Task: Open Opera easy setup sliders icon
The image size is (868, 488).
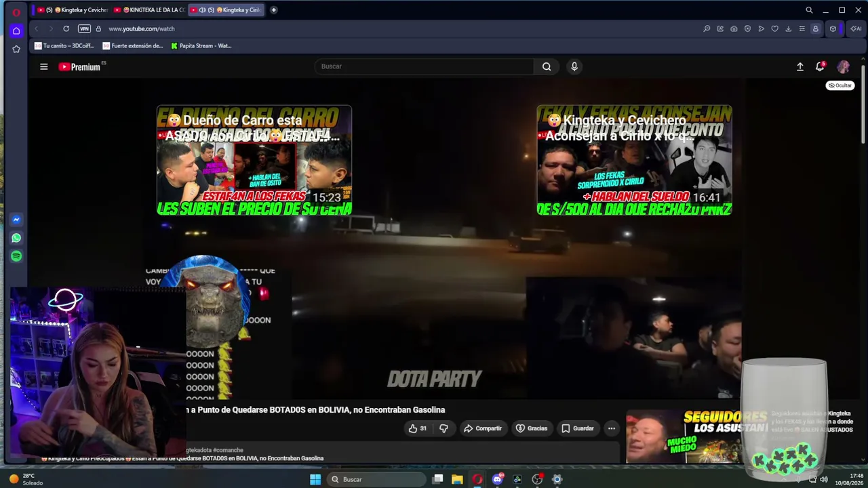Action: (x=802, y=28)
